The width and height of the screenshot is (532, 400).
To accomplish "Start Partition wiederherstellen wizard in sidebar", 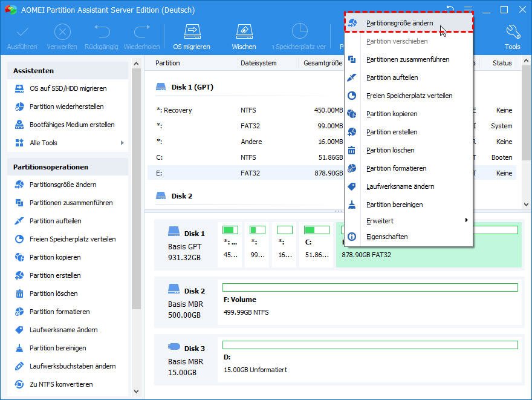I will [66, 107].
